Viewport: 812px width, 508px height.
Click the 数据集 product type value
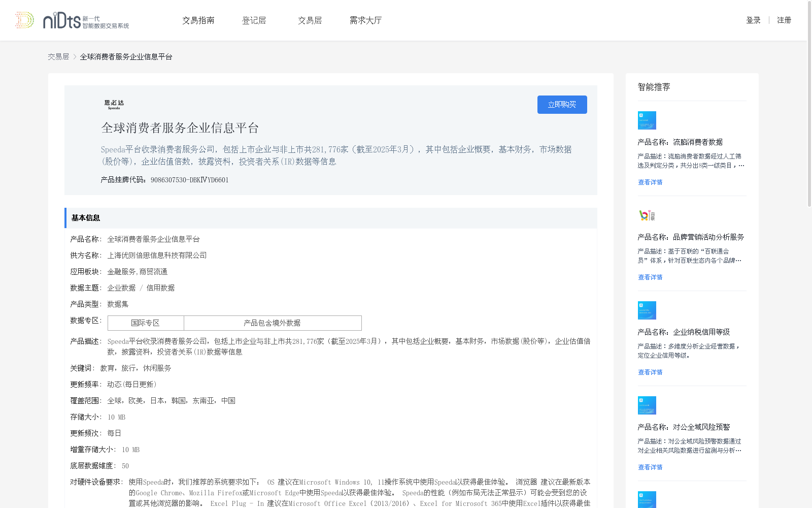tap(118, 304)
